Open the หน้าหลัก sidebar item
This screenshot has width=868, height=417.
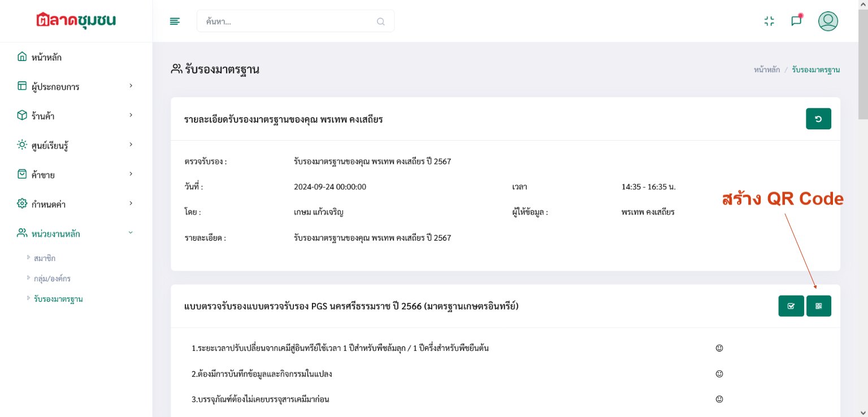coord(46,57)
